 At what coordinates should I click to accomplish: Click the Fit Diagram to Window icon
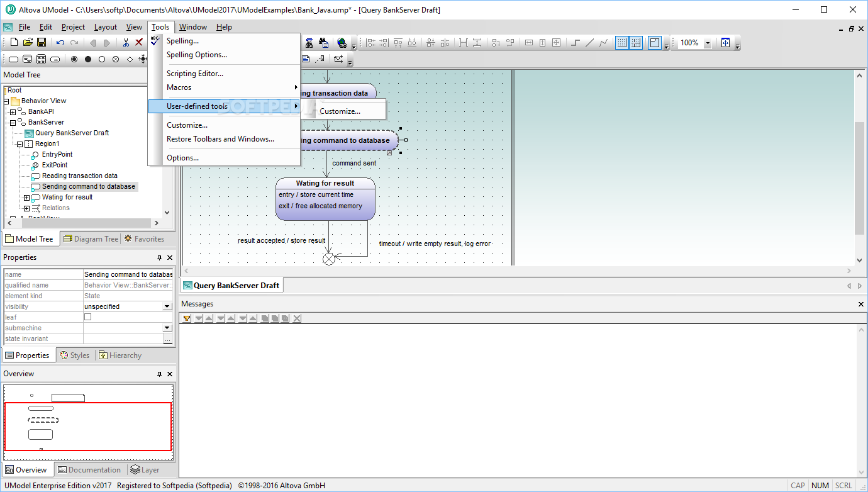725,43
